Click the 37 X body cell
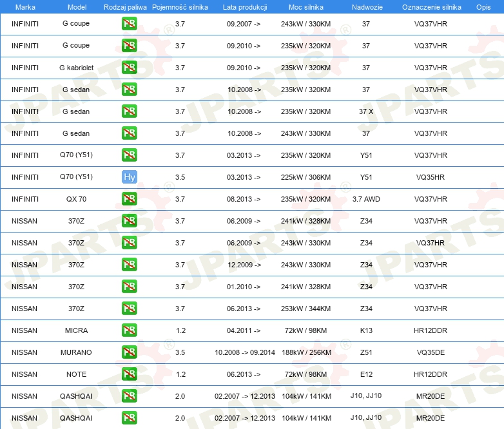 (x=366, y=111)
